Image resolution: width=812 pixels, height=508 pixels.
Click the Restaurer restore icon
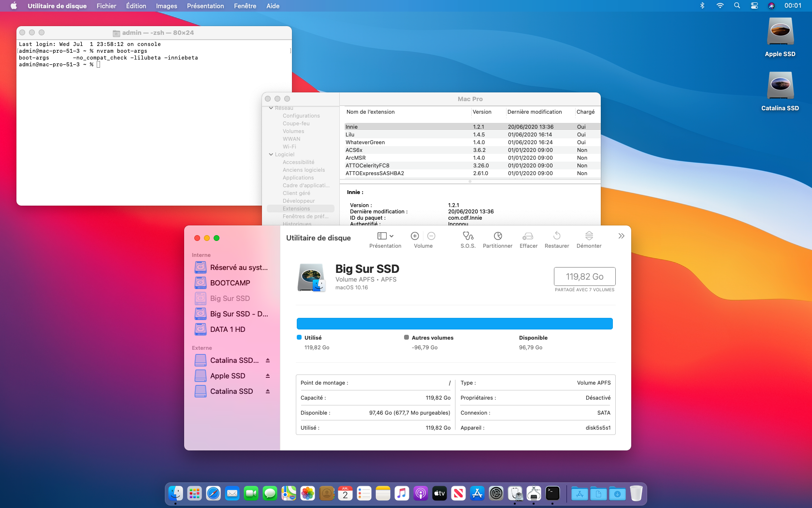pyautogui.click(x=557, y=236)
